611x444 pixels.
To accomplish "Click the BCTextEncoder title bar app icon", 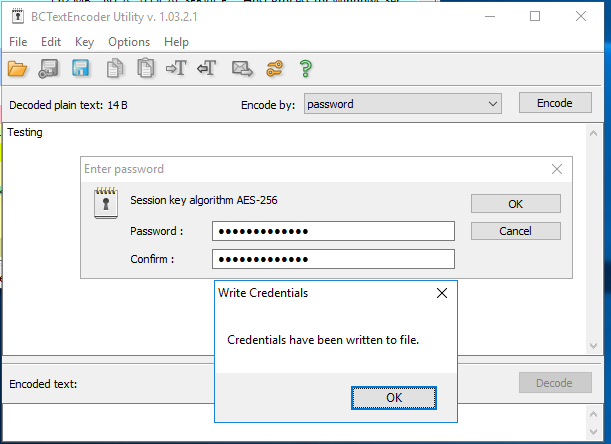I will (x=18, y=16).
